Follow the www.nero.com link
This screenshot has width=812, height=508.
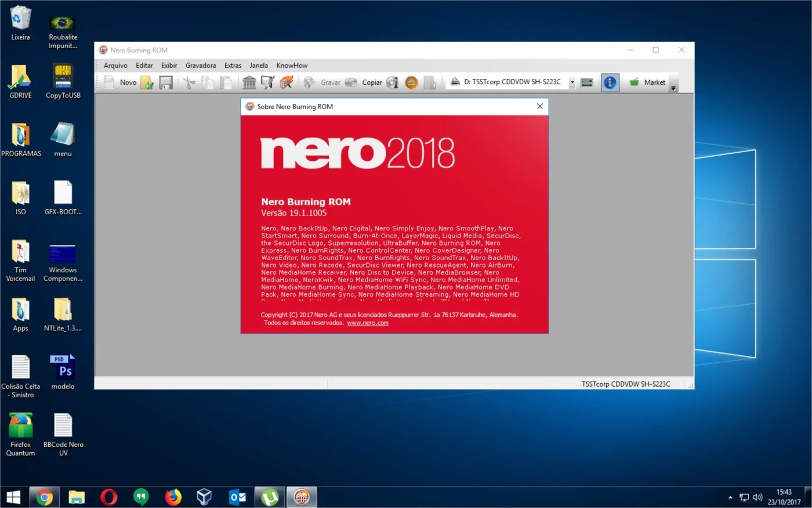[368, 323]
